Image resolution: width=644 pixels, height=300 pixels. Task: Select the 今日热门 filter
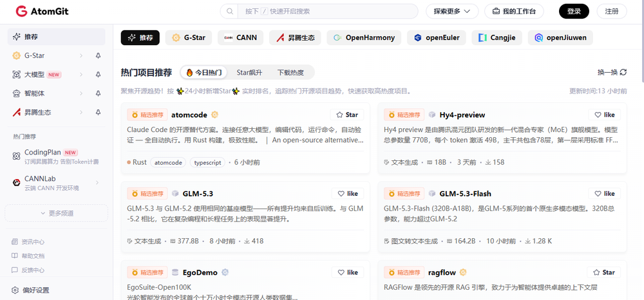pyautogui.click(x=204, y=73)
